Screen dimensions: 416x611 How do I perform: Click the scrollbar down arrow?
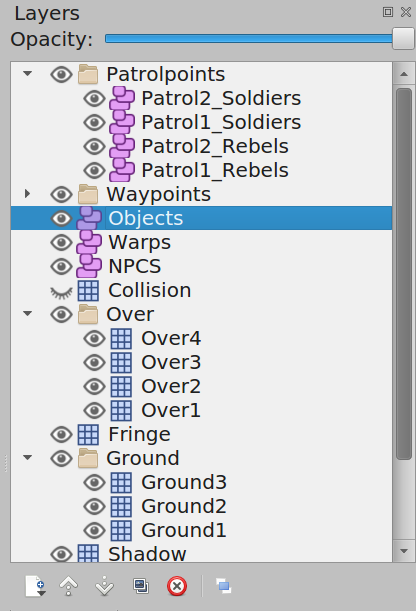click(404, 551)
